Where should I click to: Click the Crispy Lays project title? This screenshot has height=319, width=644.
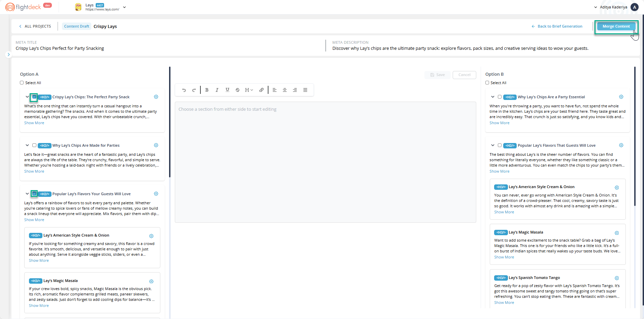coord(105,27)
